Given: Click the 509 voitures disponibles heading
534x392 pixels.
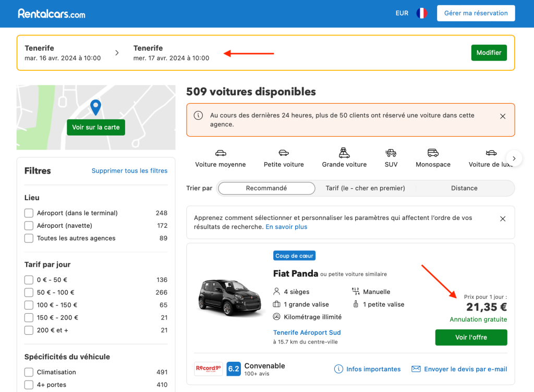Looking at the screenshot, I should 251,92.
